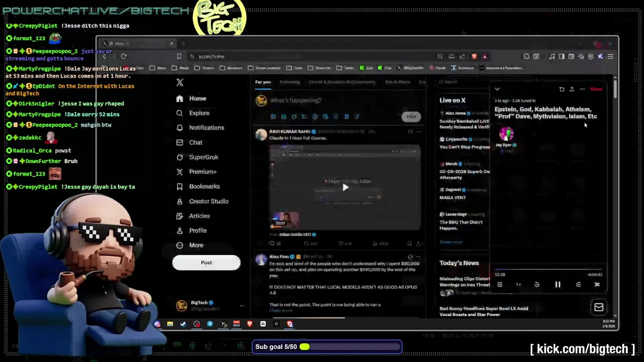Screen dimensions: 644x362
Task: Open the Home item in X sidebar
Action: coord(192,99)
